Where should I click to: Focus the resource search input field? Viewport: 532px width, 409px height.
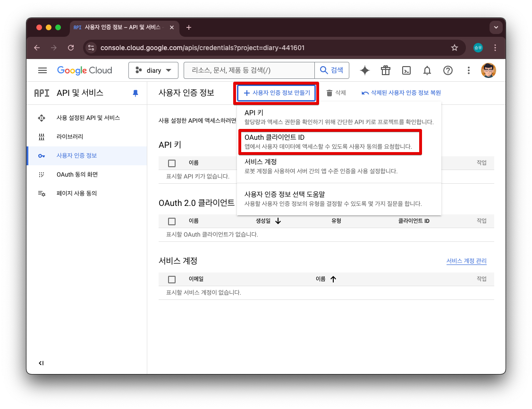pos(249,70)
